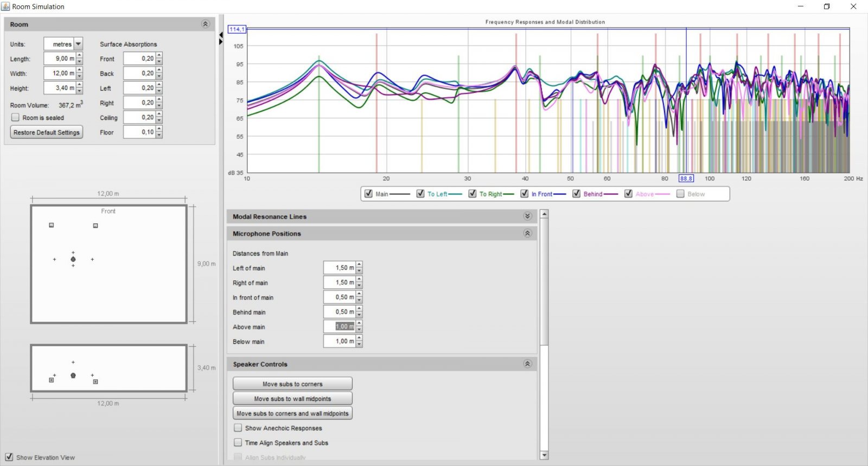The width and height of the screenshot is (868, 466).
Task: Click right-pointing panel divider arrow
Action: coord(221,42)
